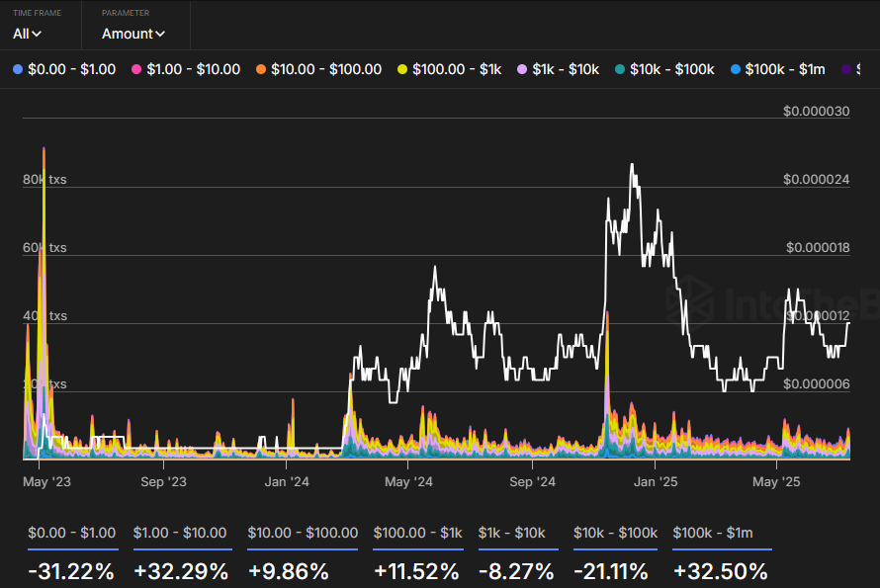Click the +11.52% change value
This screenshot has height=588, width=880.
point(416,572)
